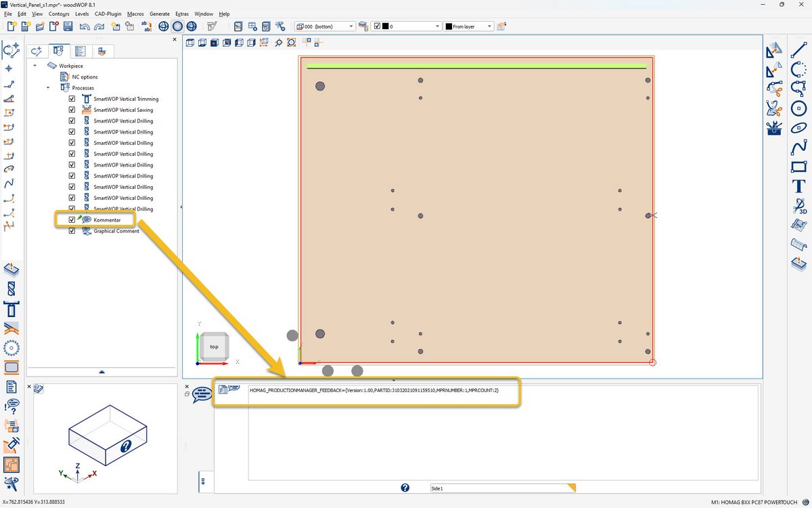
Task: Select the ellipse drawing tool
Action: coord(798,128)
